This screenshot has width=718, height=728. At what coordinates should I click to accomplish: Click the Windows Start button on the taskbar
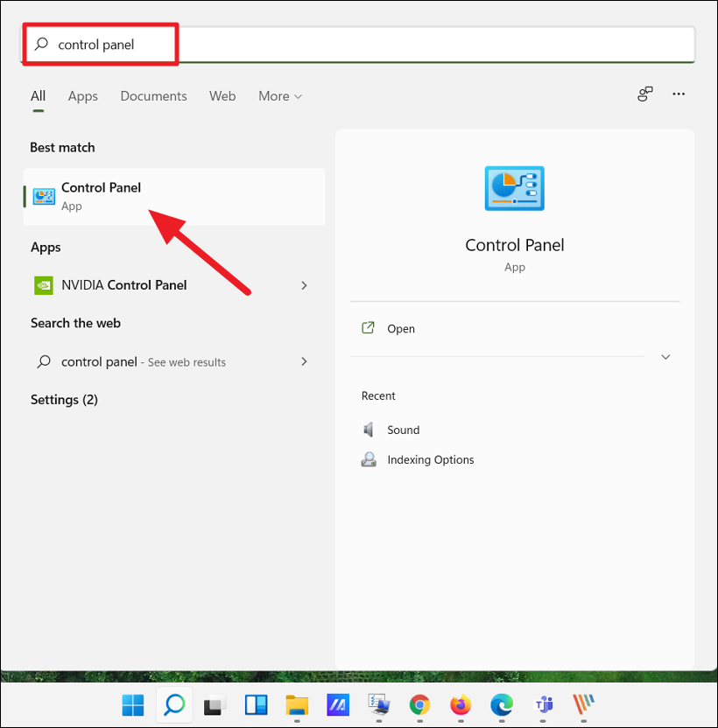pyautogui.click(x=133, y=705)
